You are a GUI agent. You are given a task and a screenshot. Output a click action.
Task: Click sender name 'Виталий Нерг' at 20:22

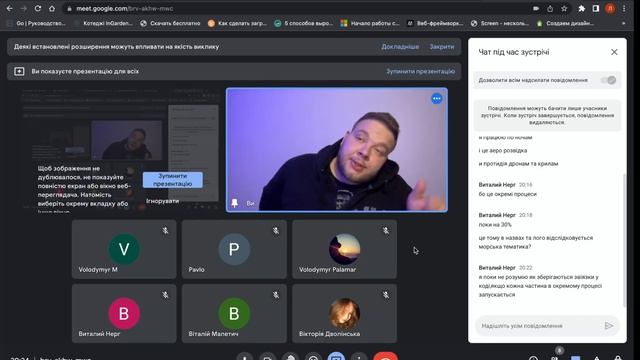click(497, 268)
